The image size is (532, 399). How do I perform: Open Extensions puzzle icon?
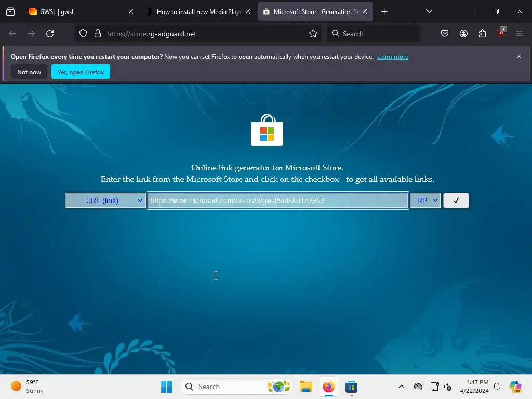(483, 34)
